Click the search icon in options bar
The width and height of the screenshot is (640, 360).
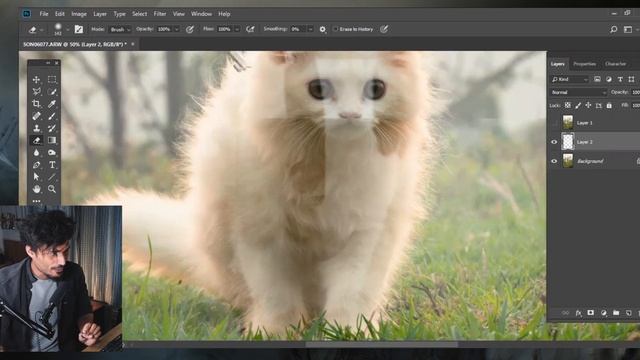click(613, 29)
